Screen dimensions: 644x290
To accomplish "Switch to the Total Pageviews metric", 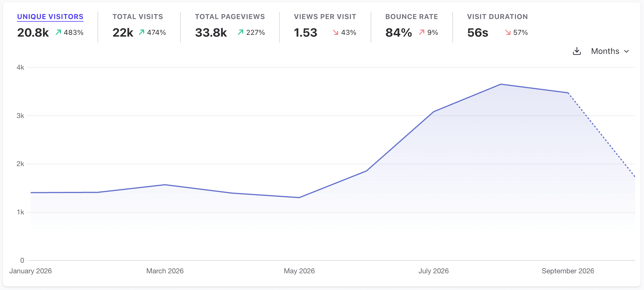I will coord(230,17).
